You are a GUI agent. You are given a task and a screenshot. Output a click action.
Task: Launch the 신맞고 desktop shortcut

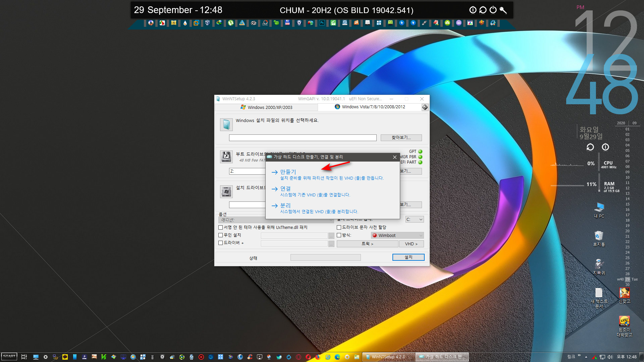[625, 295]
